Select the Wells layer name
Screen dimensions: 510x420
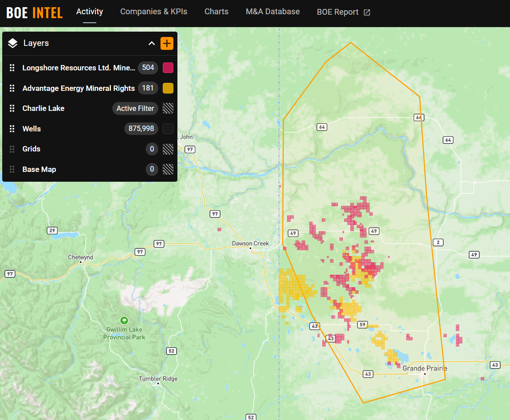coord(32,129)
